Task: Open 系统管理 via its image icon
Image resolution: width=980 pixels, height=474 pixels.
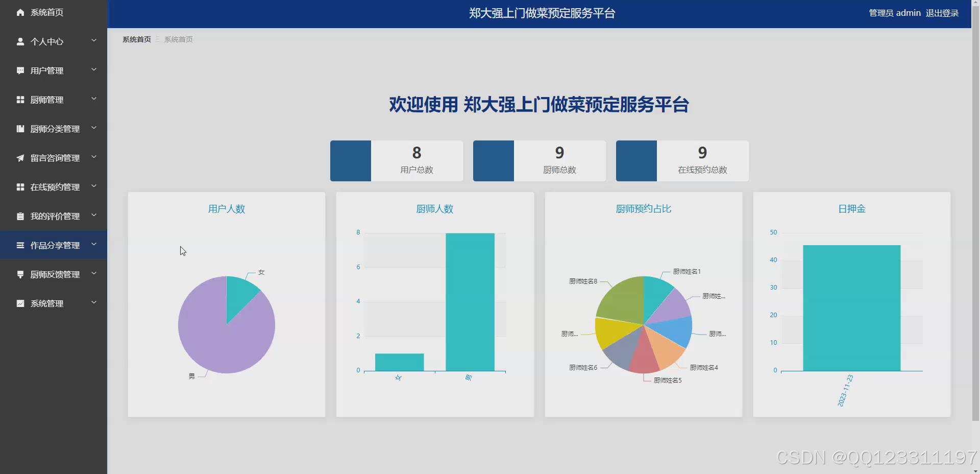Action: click(x=20, y=303)
